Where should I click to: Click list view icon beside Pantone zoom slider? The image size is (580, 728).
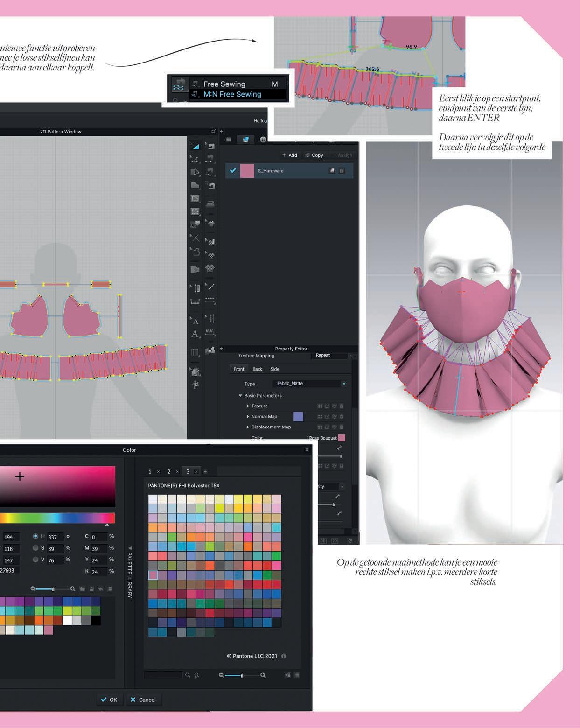297,675
